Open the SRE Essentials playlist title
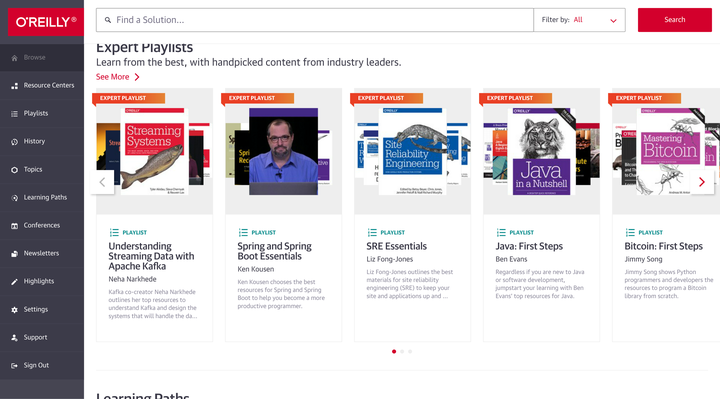The height and width of the screenshot is (399, 720). click(x=397, y=246)
